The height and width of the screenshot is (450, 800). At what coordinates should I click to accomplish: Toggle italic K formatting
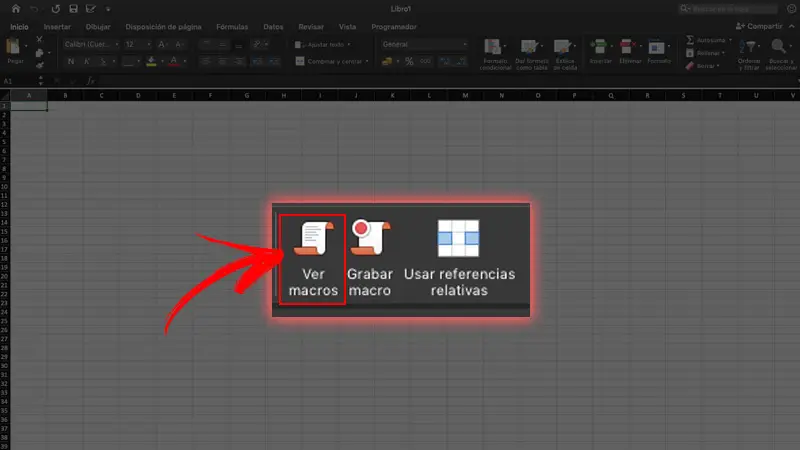87,61
